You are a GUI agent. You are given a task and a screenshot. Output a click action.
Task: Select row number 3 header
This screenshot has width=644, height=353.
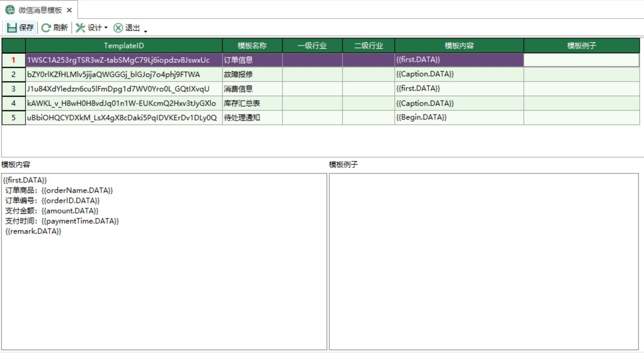pos(14,89)
